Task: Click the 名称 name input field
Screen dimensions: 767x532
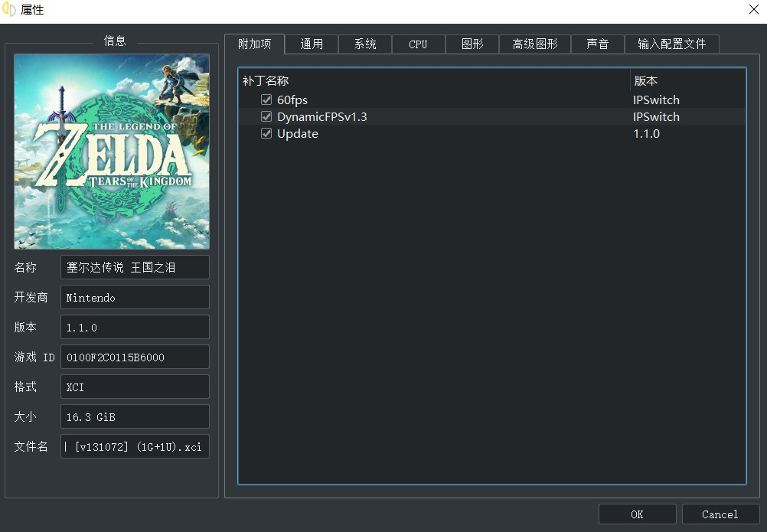Action: coord(135,267)
